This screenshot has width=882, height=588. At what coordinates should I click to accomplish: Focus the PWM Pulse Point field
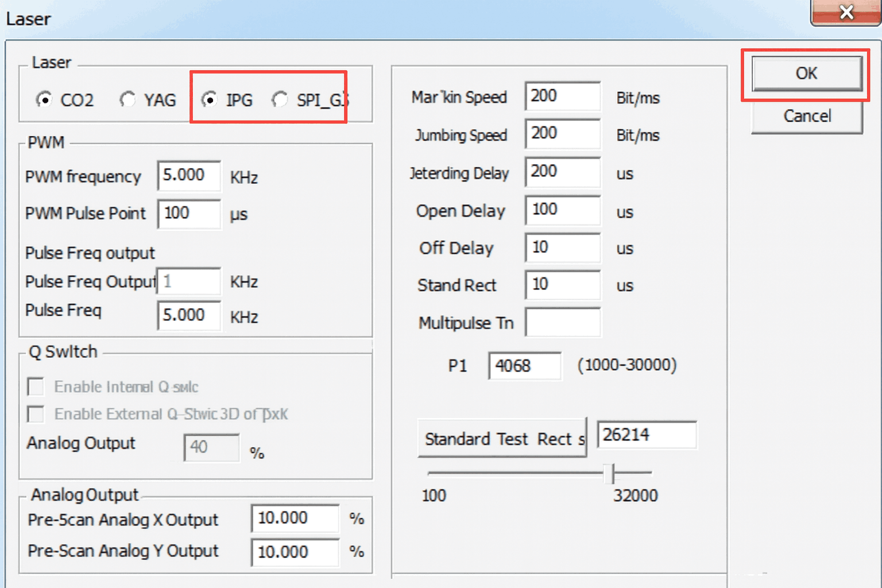(x=189, y=214)
